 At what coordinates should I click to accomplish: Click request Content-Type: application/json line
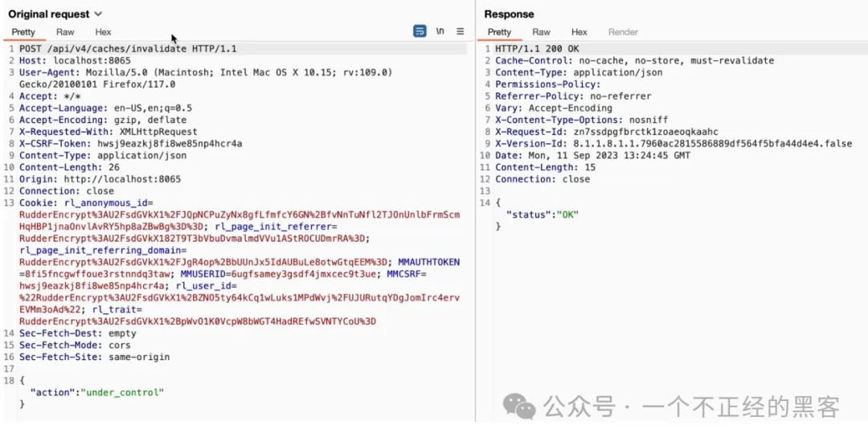coord(103,155)
